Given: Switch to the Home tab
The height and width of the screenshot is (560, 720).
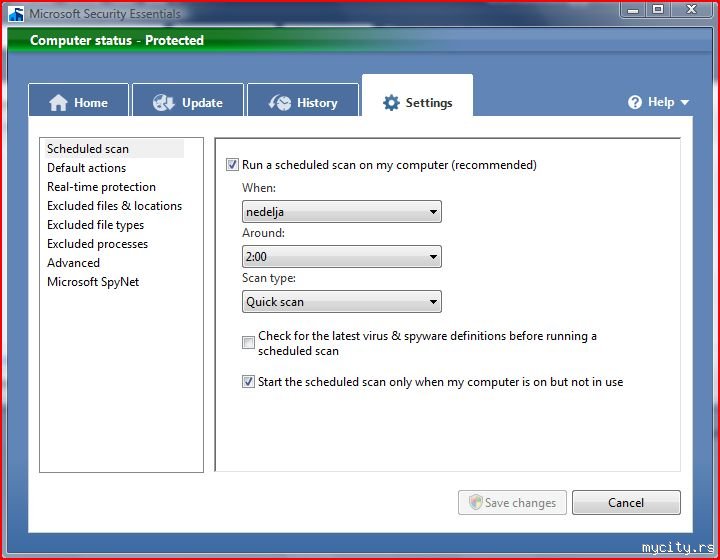Looking at the screenshot, I should [x=79, y=100].
